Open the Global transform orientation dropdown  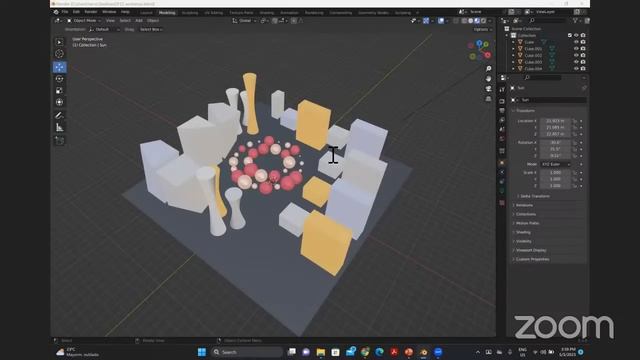tap(244, 20)
